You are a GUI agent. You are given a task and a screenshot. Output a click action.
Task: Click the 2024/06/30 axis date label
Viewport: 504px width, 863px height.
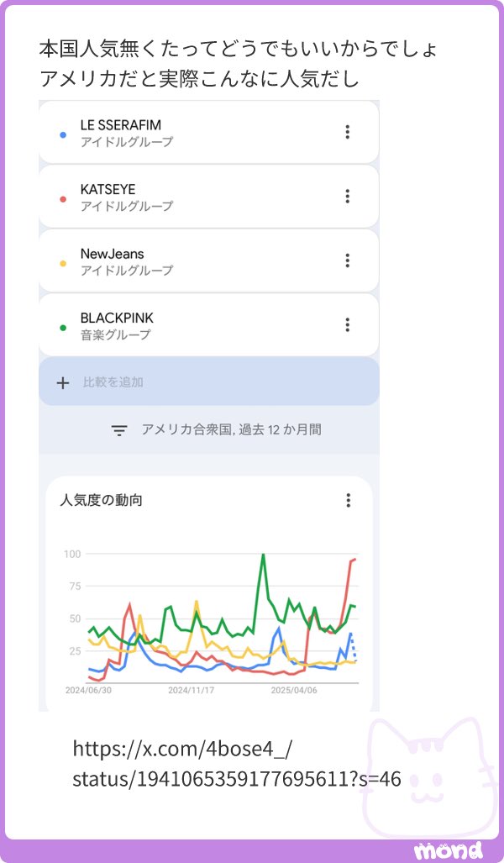[88, 690]
